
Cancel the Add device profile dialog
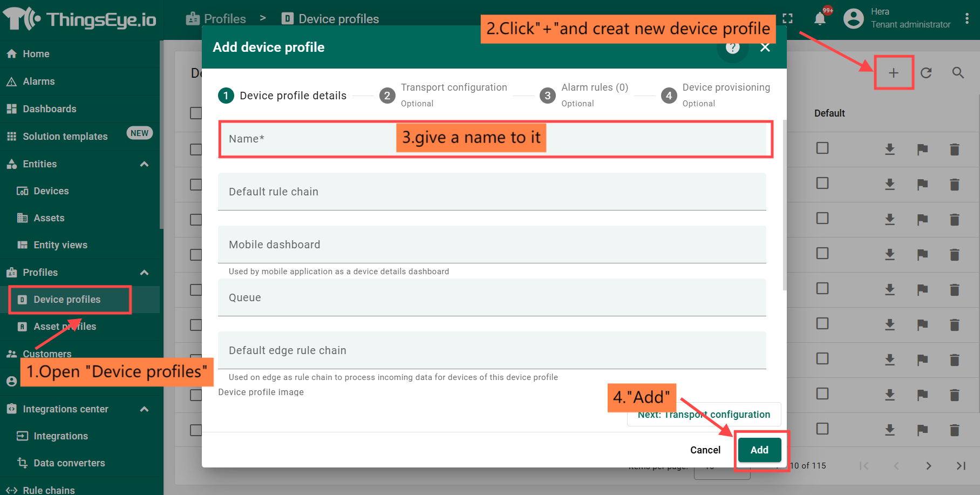tap(705, 450)
